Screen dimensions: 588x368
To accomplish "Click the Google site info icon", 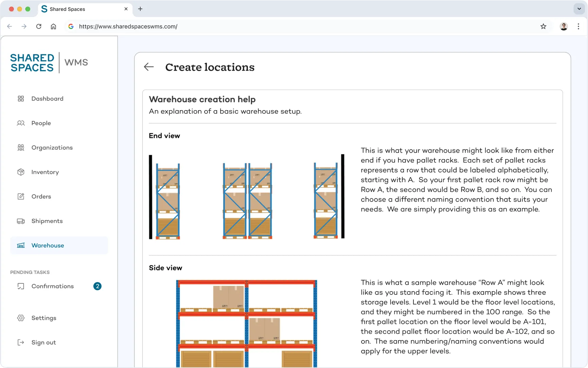I will click(71, 27).
